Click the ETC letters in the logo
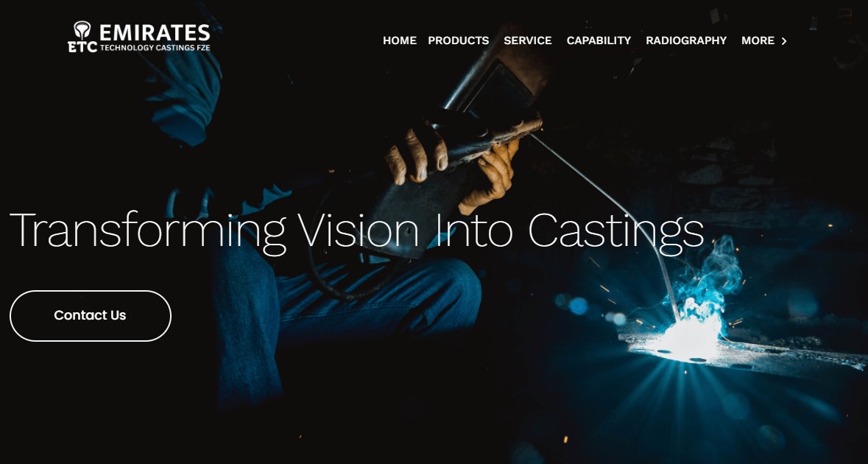 [82, 47]
